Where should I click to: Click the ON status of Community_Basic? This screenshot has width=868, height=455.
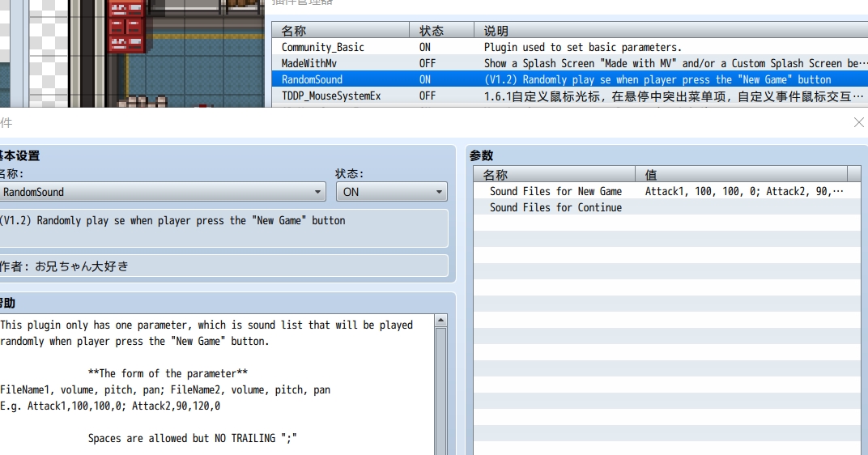point(424,47)
